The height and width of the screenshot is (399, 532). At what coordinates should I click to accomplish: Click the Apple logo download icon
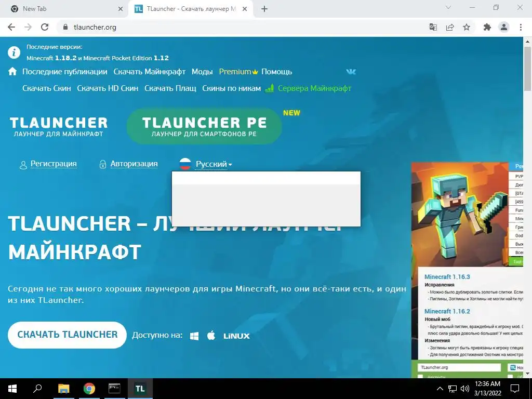pos(211,336)
